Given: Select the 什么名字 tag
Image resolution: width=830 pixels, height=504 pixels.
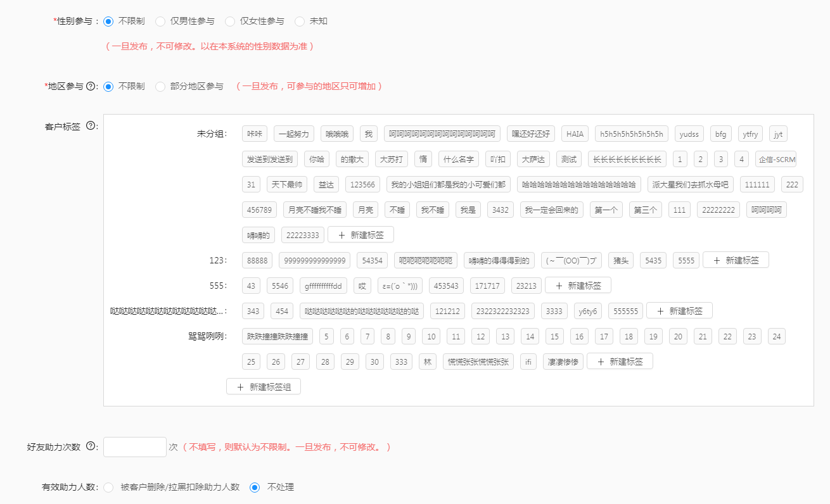Looking at the screenshot, I should [459, 159].
